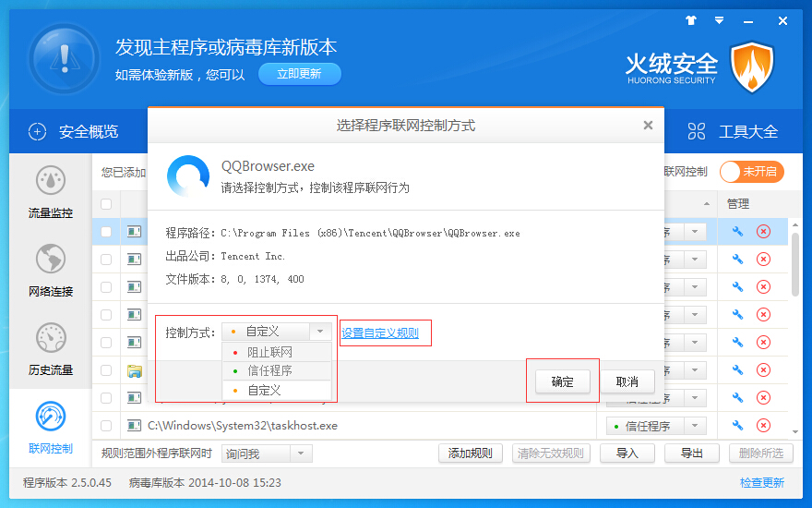
Task: Click the program icon beside taskhost.exe
Action: coord(134,426)
